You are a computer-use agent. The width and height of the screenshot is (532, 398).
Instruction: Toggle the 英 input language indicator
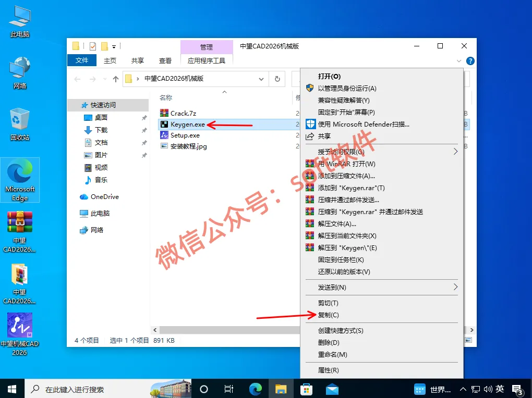tap(500, 389)
